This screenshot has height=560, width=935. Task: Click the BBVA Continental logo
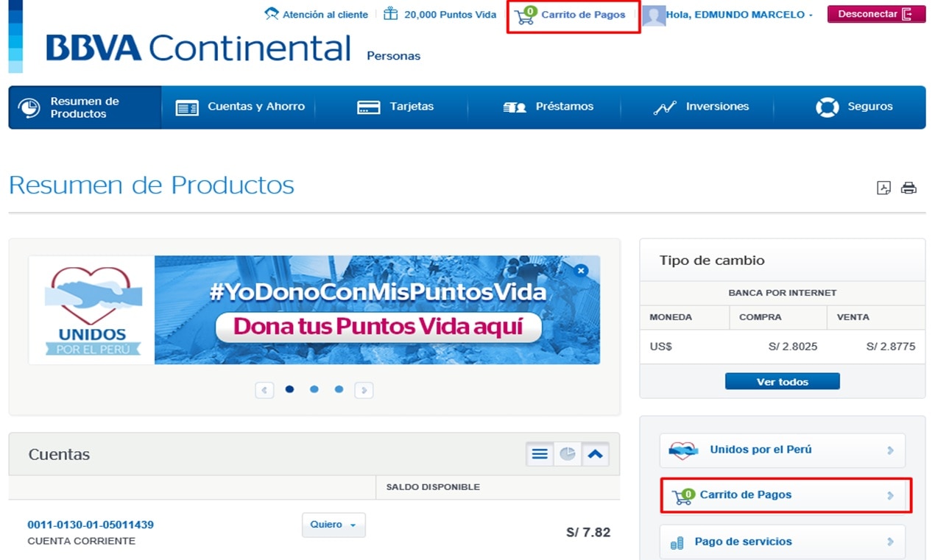click(199, 48)
